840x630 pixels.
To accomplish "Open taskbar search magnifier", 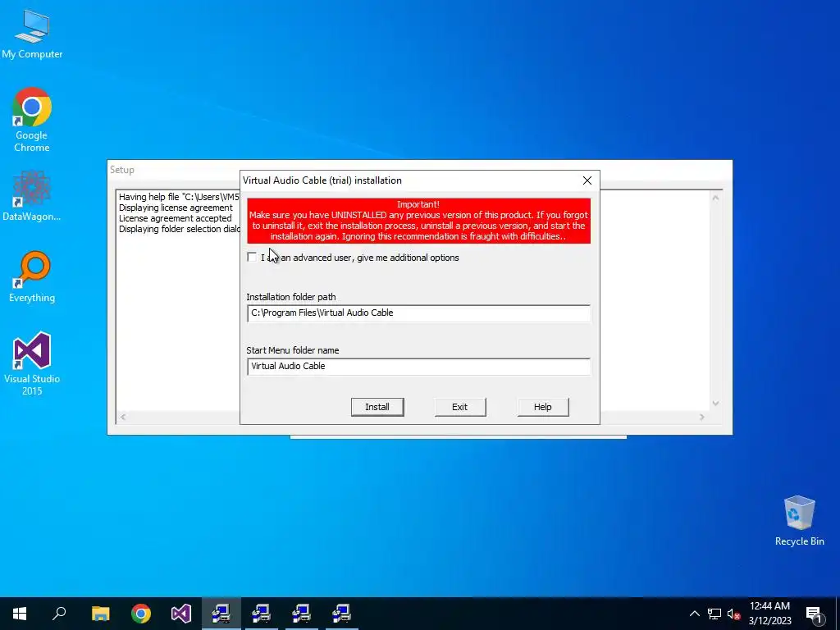I will point(59,614).
